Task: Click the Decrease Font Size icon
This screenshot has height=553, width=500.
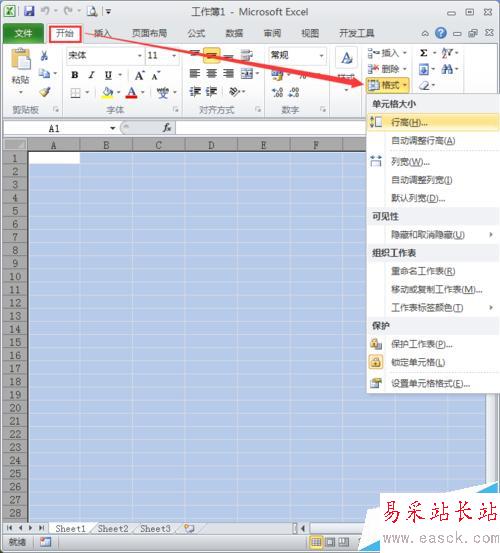Action: (x=156, y=75)
